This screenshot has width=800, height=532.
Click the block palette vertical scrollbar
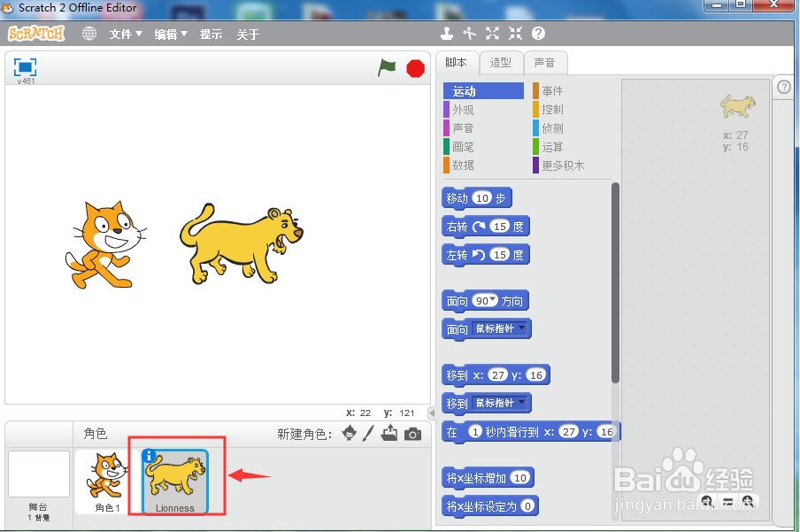[615, 282]
